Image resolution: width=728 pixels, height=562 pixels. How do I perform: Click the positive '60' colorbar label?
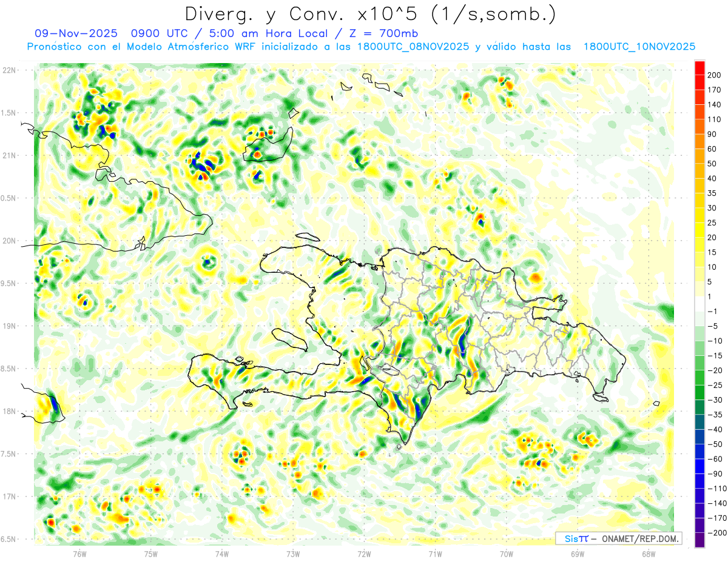(x=712, y=149)
